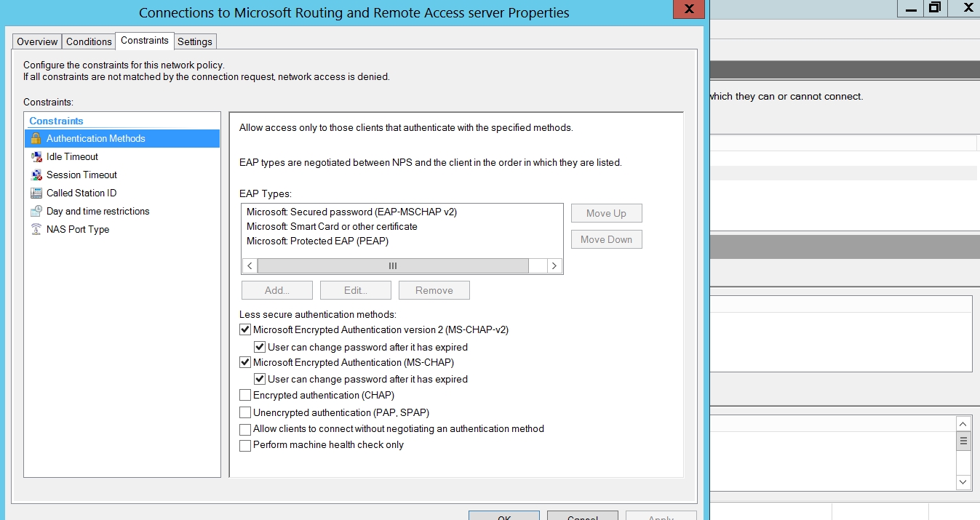Image resolution: width=980 pixels, height=520 pixels.
Task: Click the Session Timeout icon
Action: (36, 175)
